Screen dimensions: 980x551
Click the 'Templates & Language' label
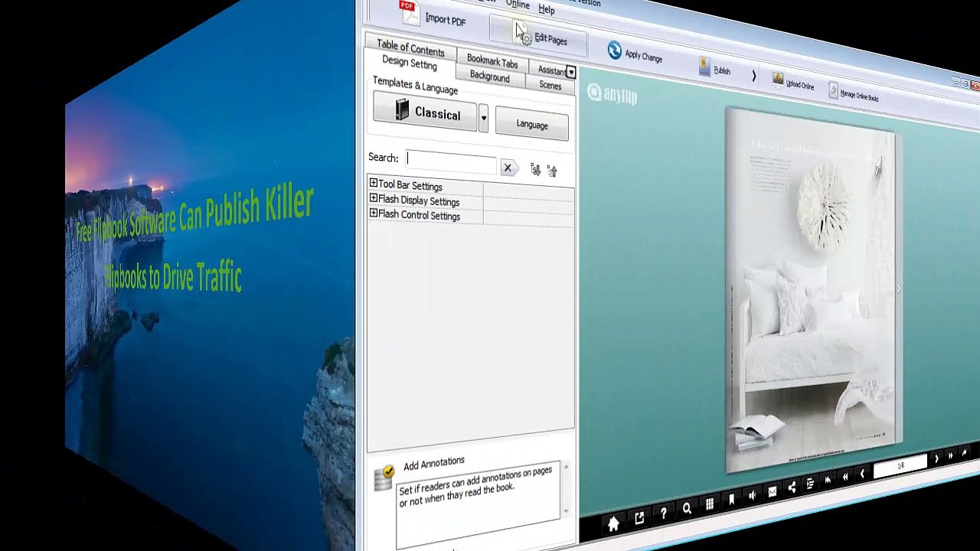[415, 85]
